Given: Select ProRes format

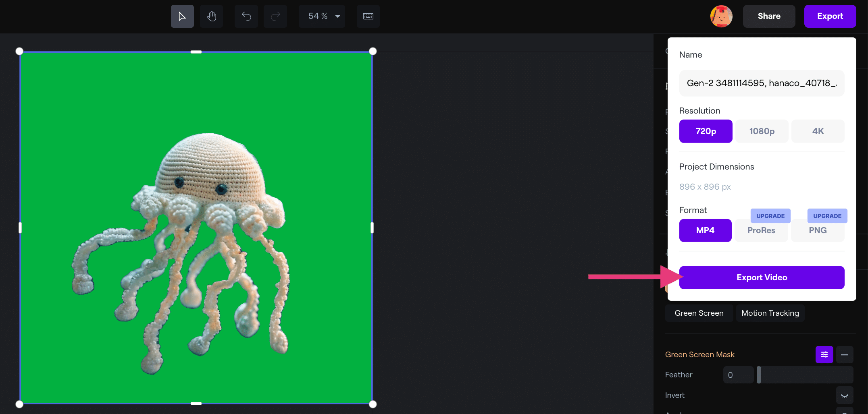Looking at the screenshot, I should tap(761, 230).
